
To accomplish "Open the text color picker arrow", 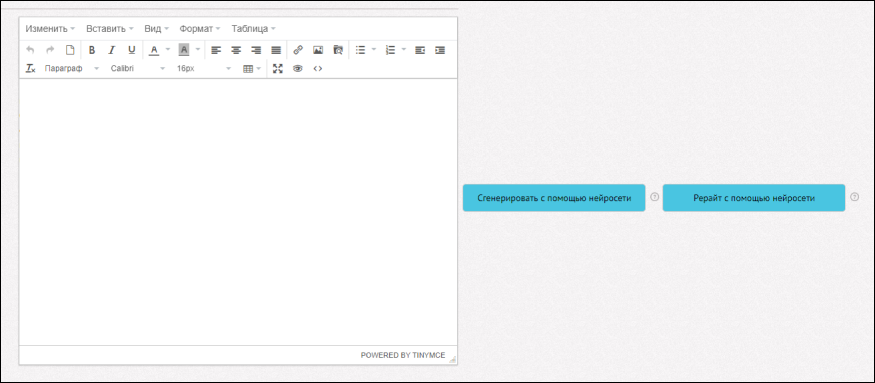I will click(x=167, y=50).
